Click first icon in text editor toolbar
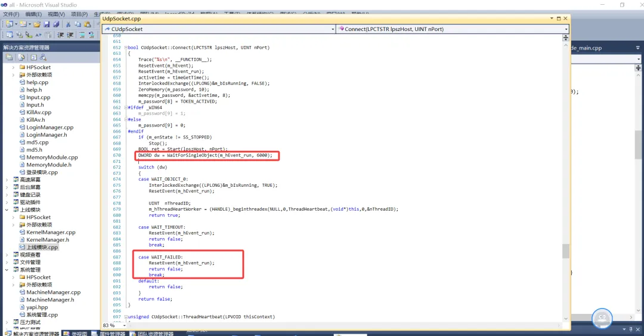Viewport: 644px width, 336px height. pyautogui.click(x=10, y=35)
